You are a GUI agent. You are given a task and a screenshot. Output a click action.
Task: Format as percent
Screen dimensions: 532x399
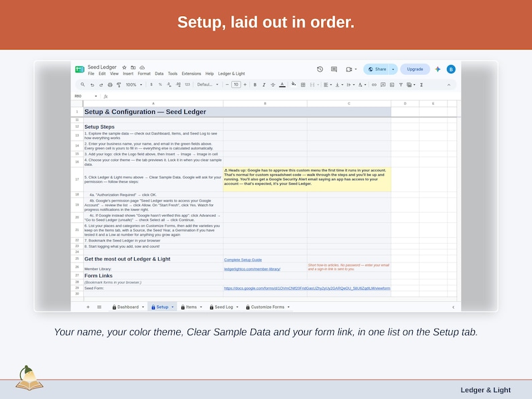point(160,85)
